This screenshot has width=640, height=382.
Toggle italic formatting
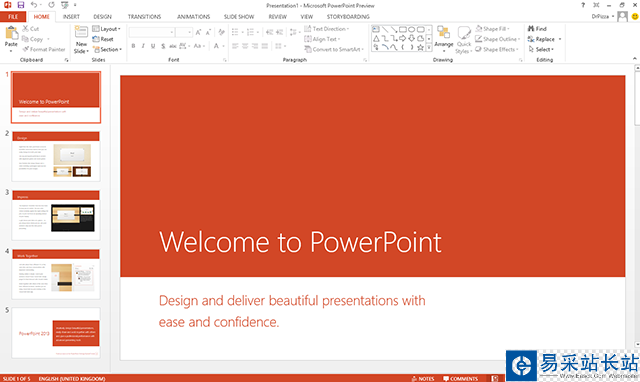pos(143,46)
